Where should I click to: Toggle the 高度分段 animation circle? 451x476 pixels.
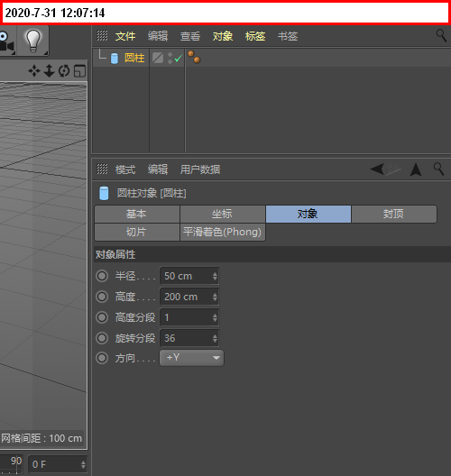(x=102, y=317)
